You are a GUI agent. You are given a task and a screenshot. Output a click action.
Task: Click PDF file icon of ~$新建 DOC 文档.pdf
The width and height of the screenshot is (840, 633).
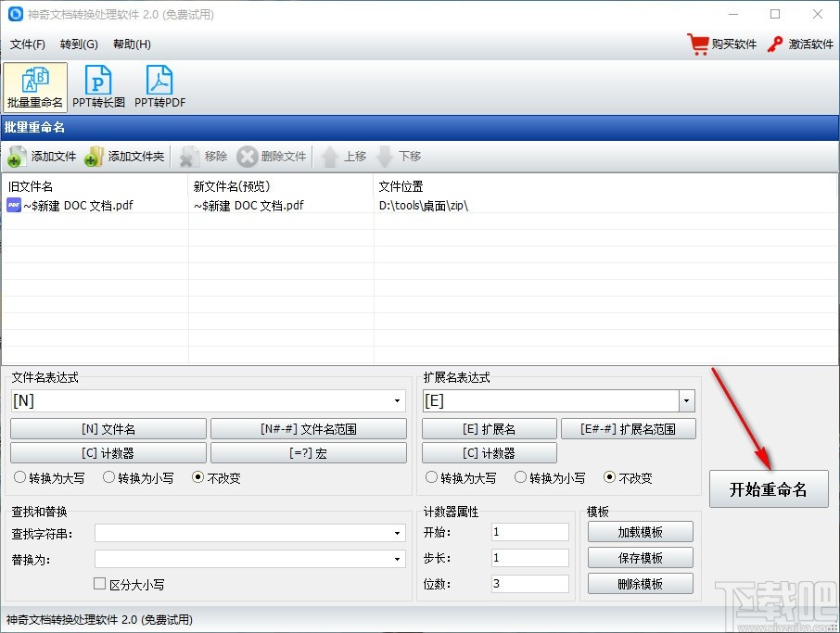pos(14,205)
